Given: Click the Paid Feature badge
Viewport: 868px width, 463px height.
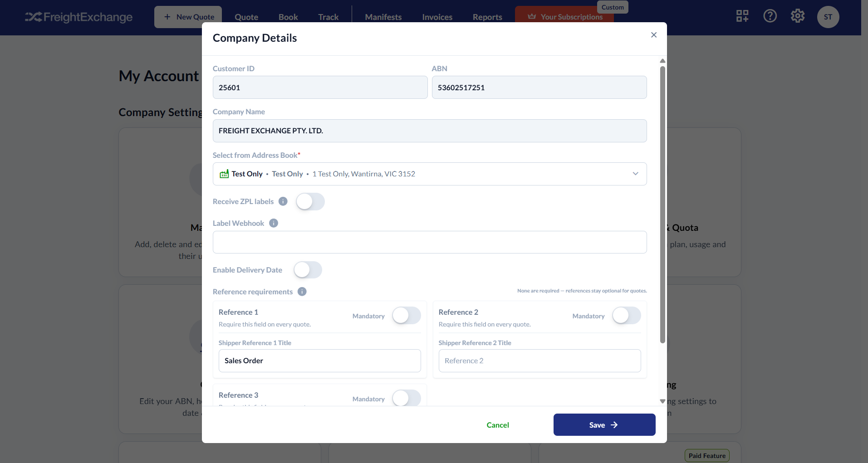Looking at the screenshot, I should point(707,456).
